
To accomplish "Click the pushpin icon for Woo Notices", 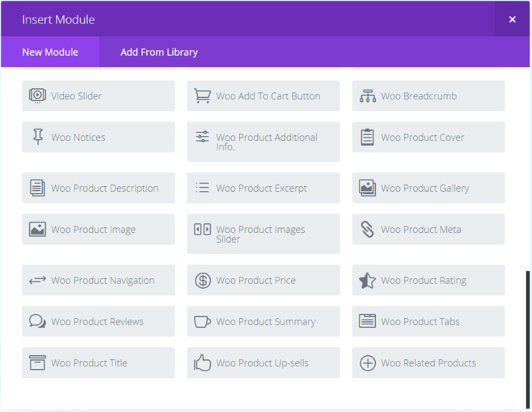I will point(37,137).
